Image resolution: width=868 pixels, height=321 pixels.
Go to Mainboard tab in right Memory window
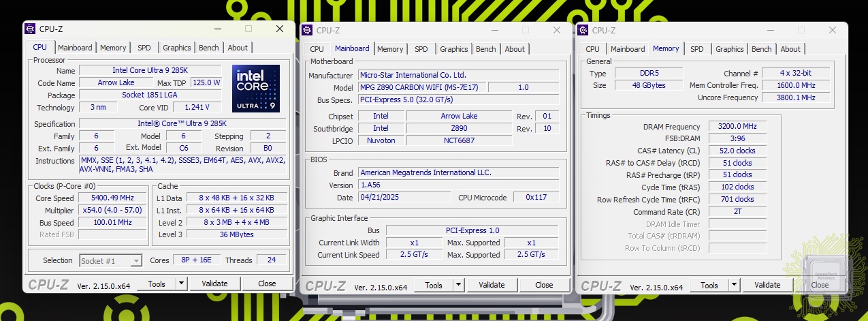click(x=628, y=49)
